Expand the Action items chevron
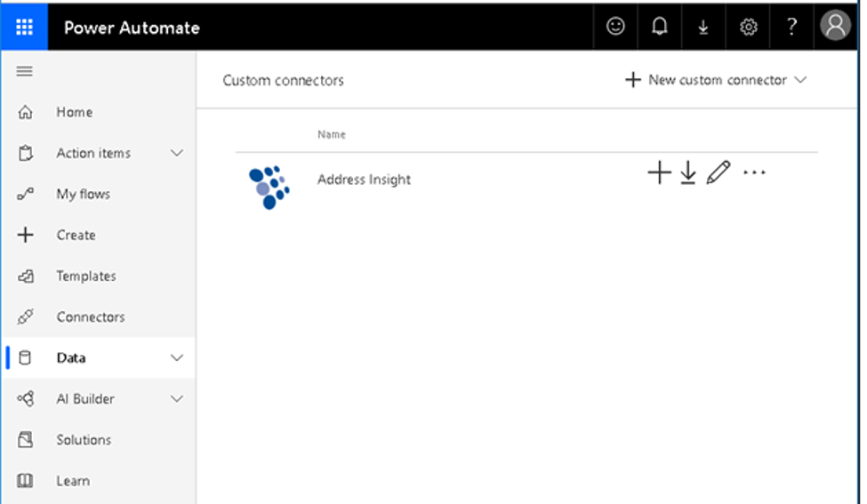Screen dimensions: 867x504 [x=177, y=153]
